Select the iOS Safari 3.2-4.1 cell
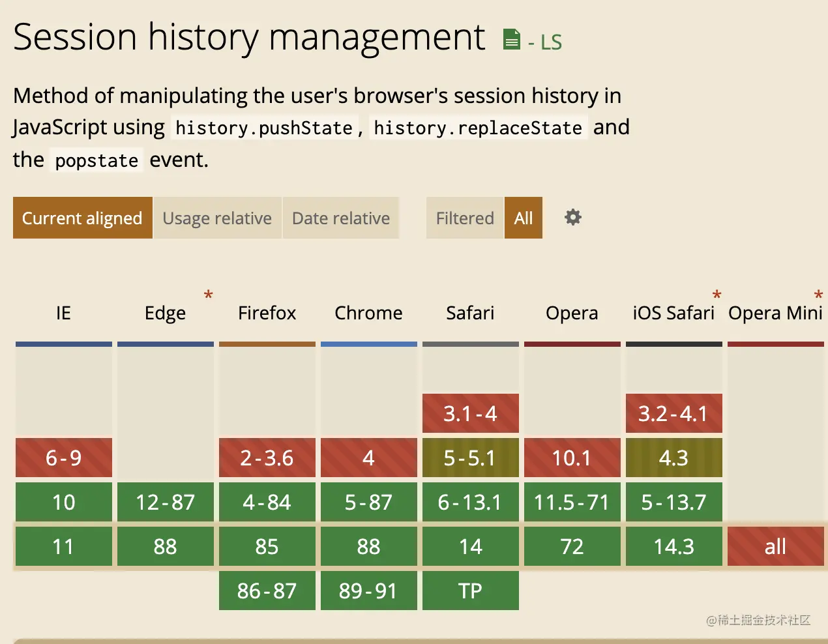The width and height of the screenshot is (828, 644). pyautogui.click(x=674, y=413)
